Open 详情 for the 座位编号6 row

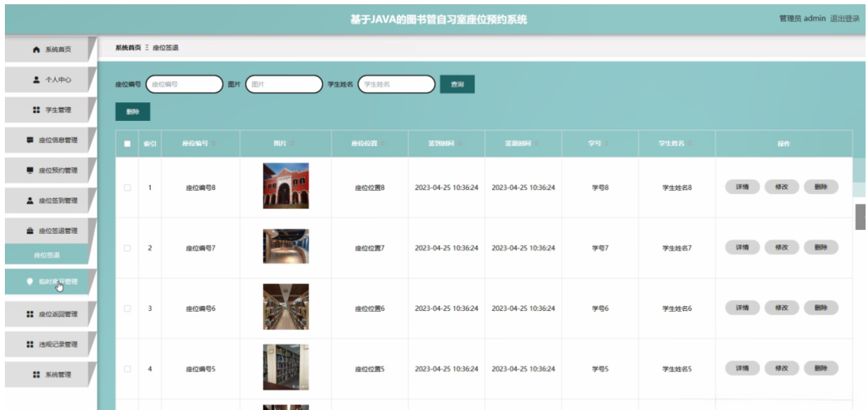tap(742, 308)
